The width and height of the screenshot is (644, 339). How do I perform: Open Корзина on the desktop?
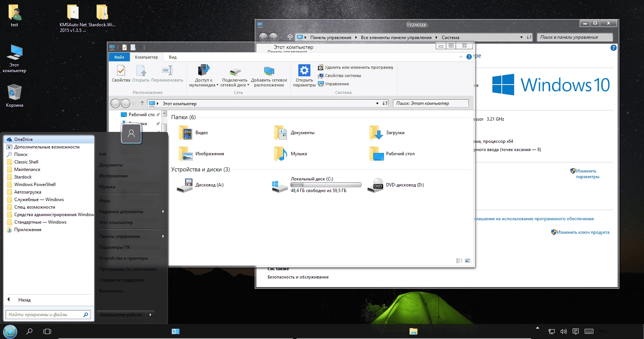point(14,95)
